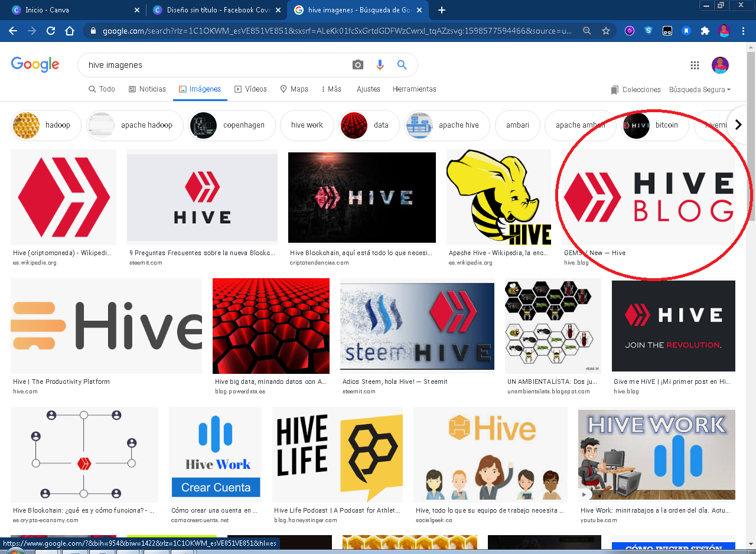Open the 9 Preguntas Frecuentes steemit image
This screenshot has width=756, height=554.
coord(202,197)
